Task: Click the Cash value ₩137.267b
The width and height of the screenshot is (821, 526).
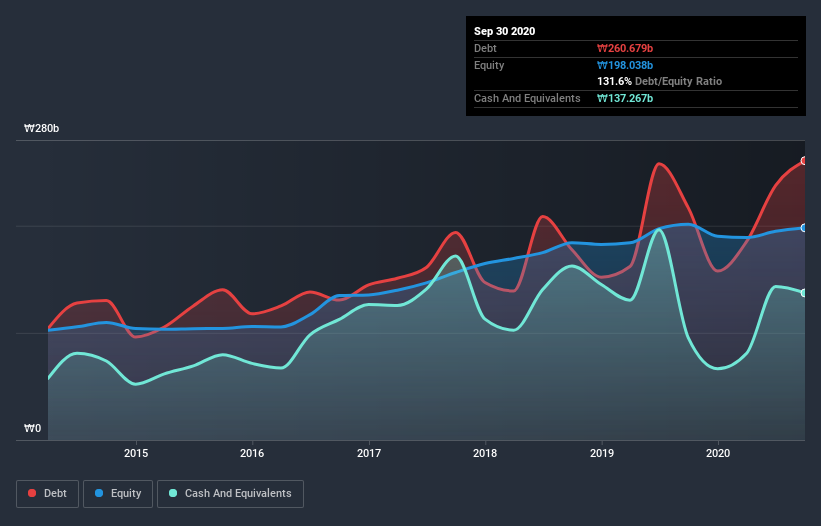Action: point(625,98)
